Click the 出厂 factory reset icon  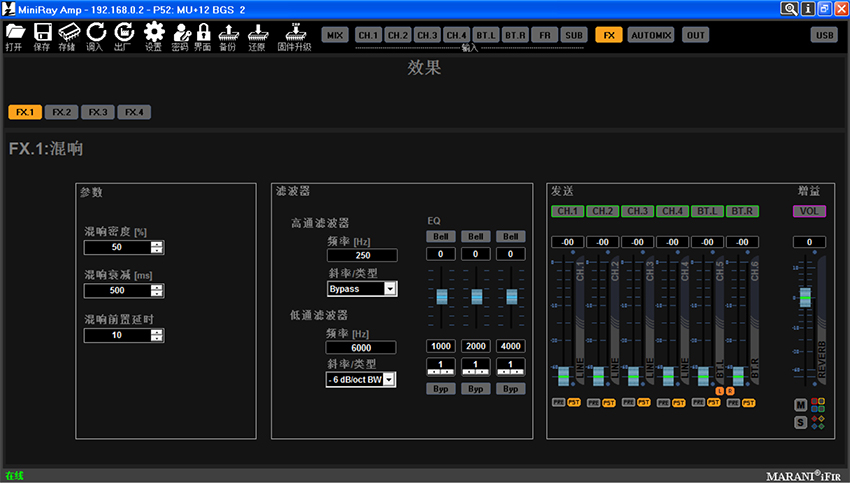122,33
